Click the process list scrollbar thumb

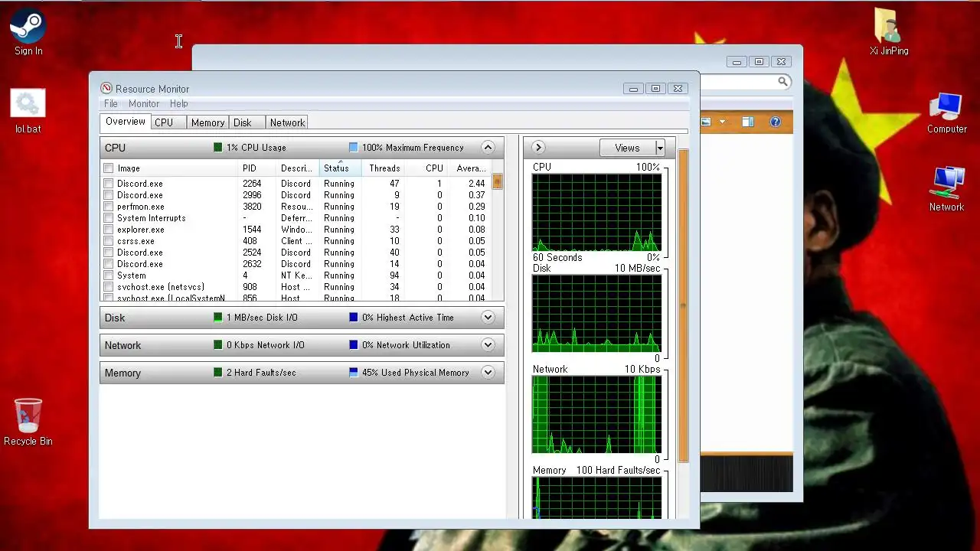pos(498,182)
